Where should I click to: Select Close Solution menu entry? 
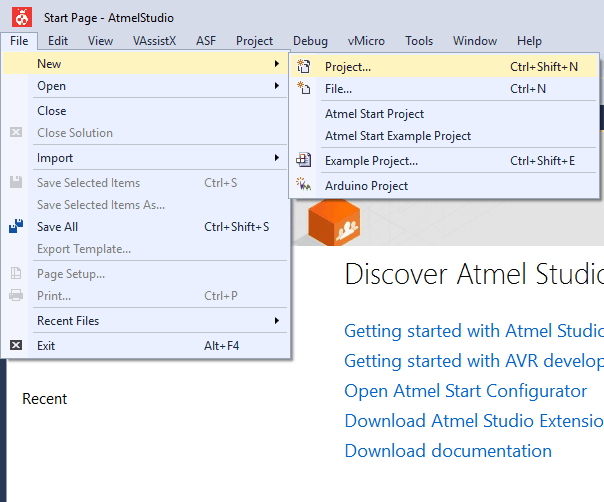coord(146,133)
